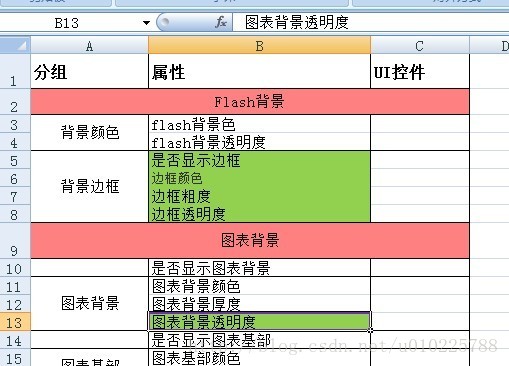This screenshot has height=366, width=509.
Task: Click the 图表基部颜色 cell
Action: pos(259,358)
